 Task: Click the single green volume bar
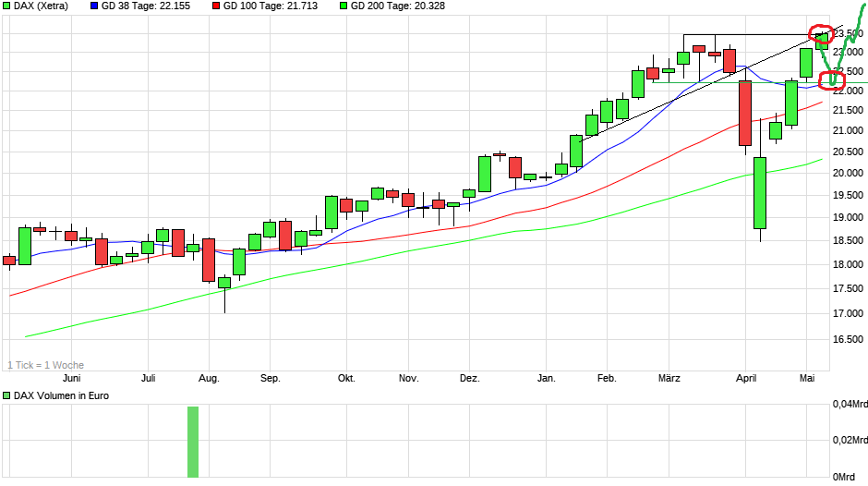(x=193, y=442)
